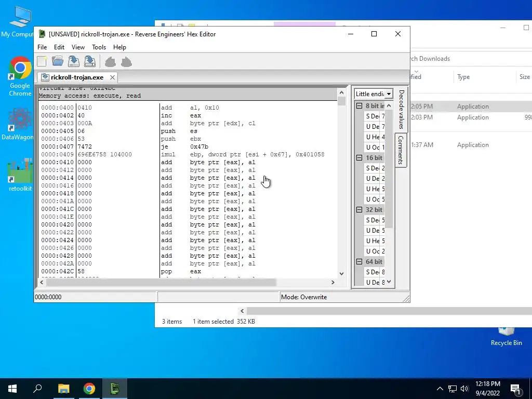Click the Type column header in Explorer

463,77
